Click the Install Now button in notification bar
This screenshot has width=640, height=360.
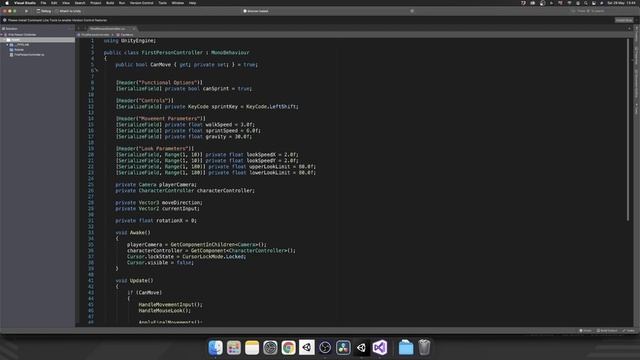pyautogui.click(x=624, y=20)
